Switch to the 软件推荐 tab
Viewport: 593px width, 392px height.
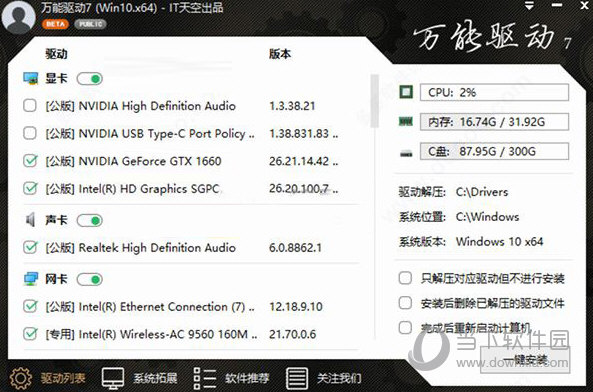(231, 378)
